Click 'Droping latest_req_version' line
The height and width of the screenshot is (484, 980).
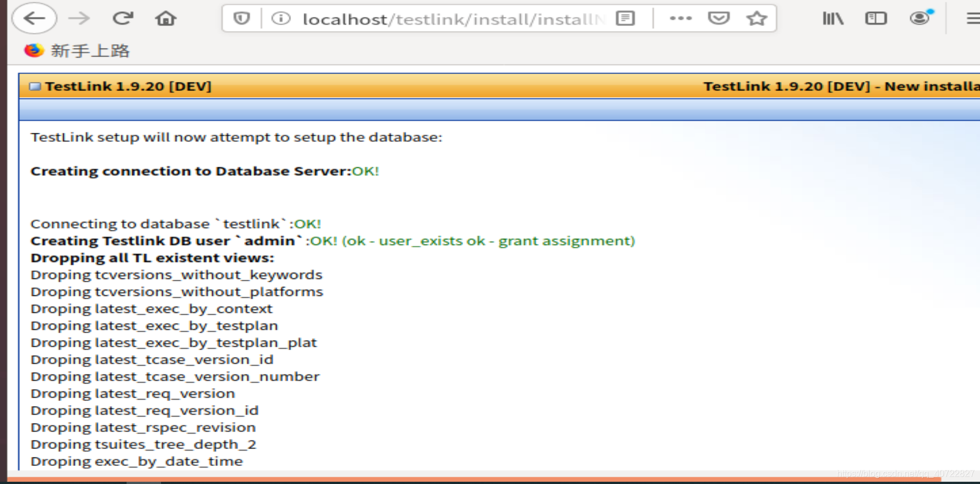coord(133,394)
